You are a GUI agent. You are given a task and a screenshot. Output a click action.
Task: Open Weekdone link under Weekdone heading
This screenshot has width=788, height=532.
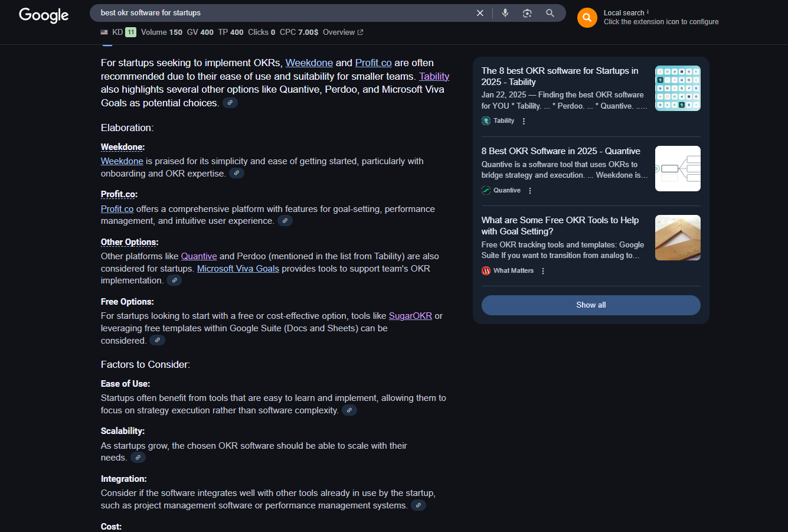122,161
